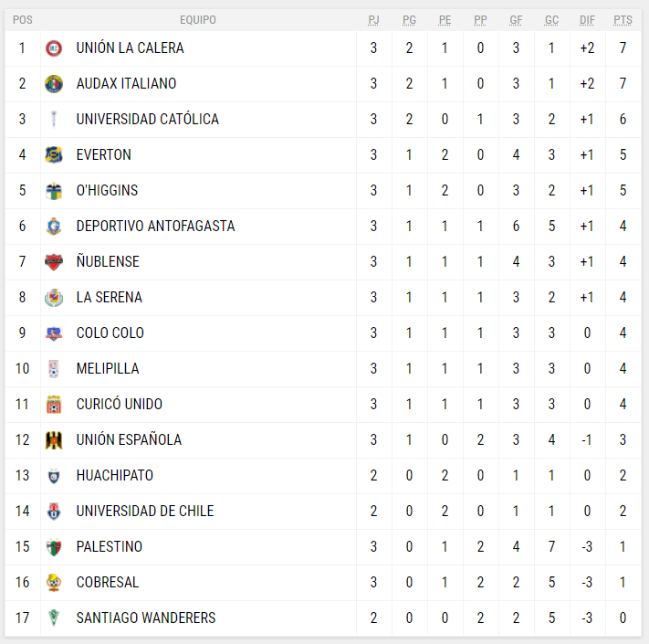
Task: Click the Unión La Calera team crest
Action: pos(54,48)
